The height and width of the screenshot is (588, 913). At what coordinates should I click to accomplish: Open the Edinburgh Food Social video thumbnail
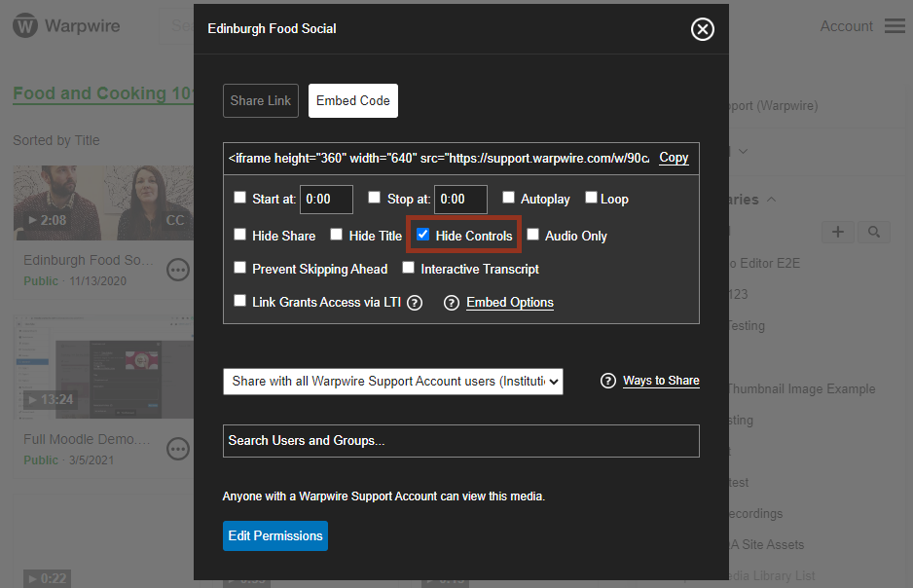[x=103, y=202]
